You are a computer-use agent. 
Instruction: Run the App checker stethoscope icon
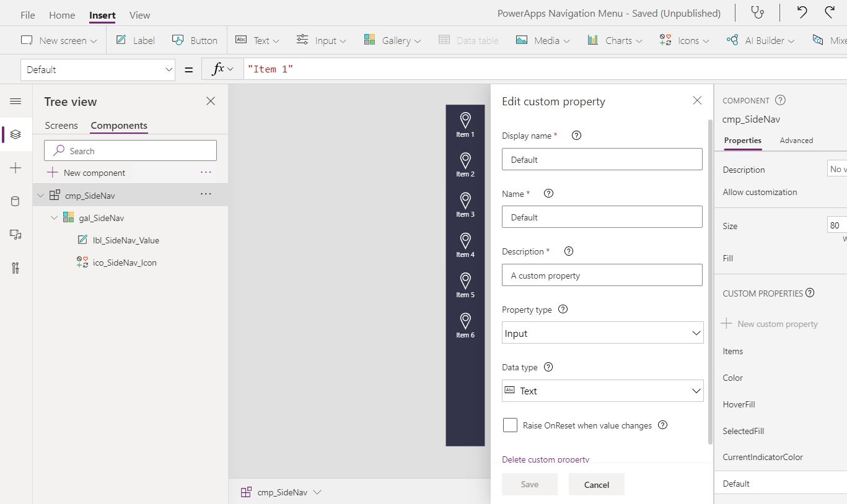click(757, 12)
